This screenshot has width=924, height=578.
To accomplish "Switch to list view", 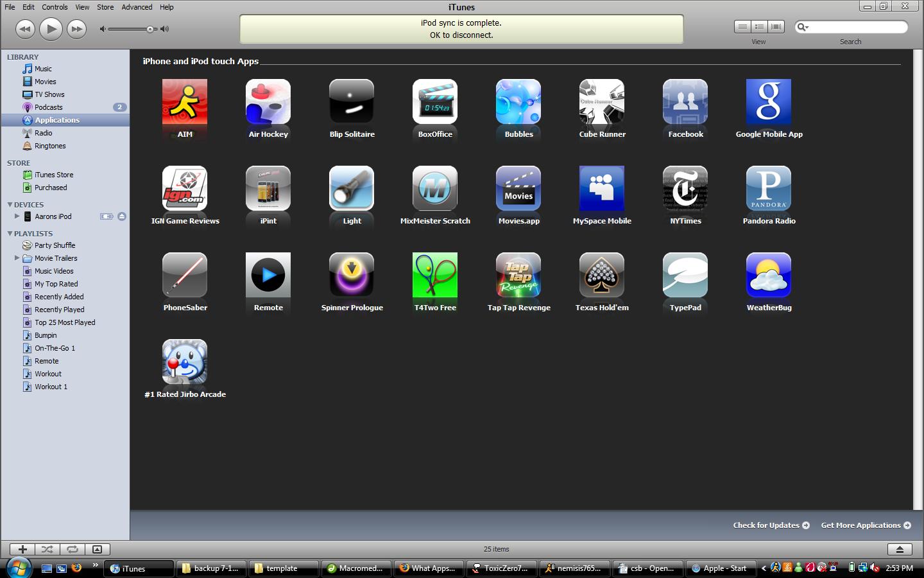I will point(742,26).
